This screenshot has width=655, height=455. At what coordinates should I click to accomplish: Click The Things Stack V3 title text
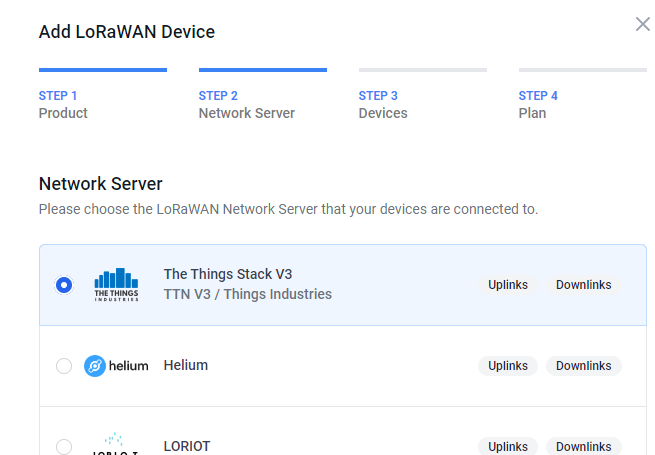(228, 274)
